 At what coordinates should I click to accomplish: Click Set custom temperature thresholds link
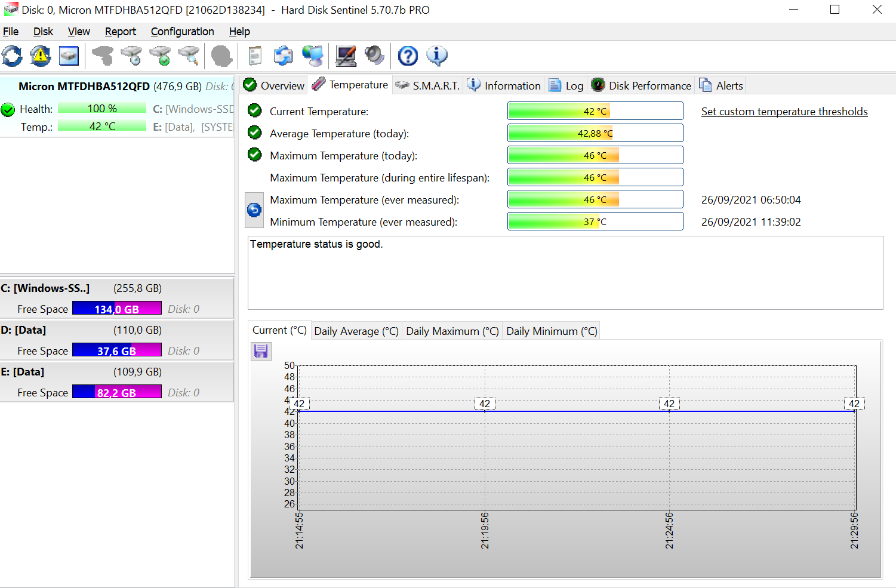(784, 112)
